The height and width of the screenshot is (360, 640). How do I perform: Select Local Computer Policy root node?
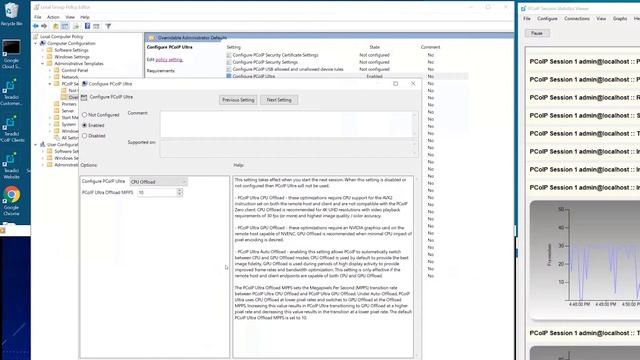tap(61, 37)
